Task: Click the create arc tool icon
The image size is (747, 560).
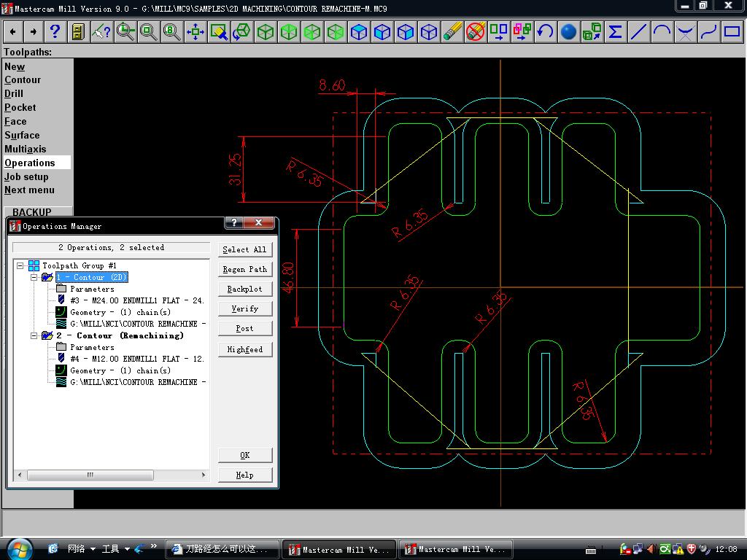Action: pyautogui.click(x=662, y=32)
